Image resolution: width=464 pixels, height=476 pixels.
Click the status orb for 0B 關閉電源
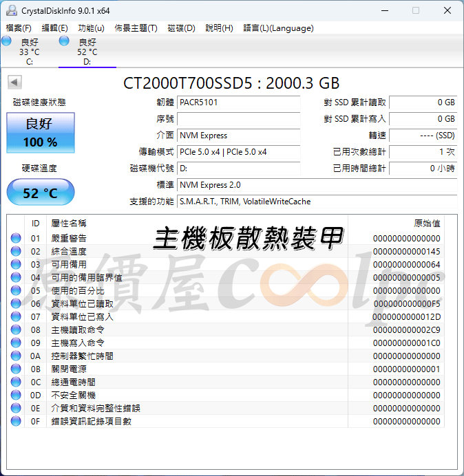(16, 369)
